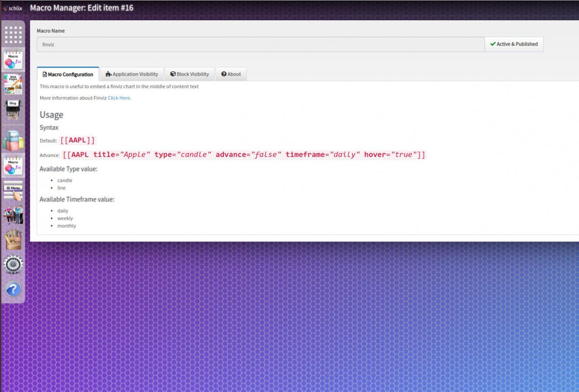
Task: Open the About tab
Action: (x=231, y=74)
